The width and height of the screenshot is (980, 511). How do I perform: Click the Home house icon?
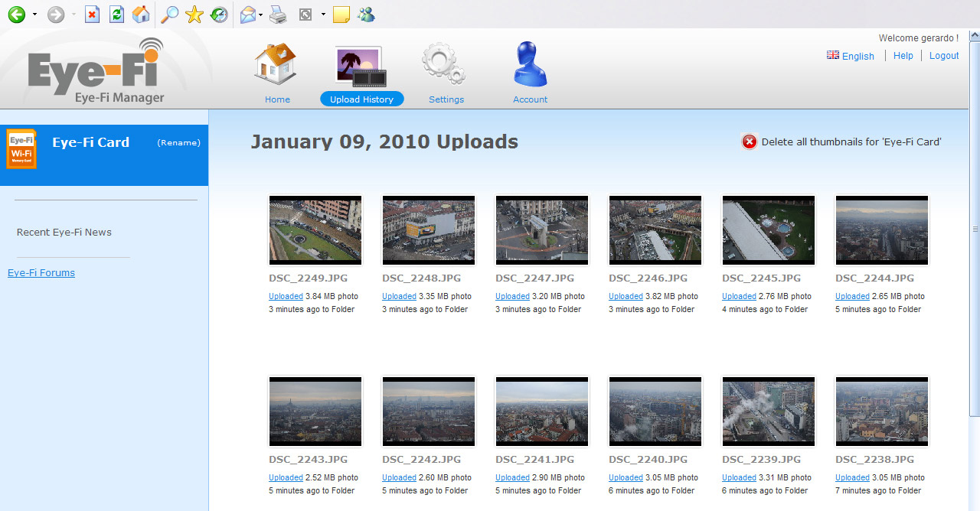[276, 64]
